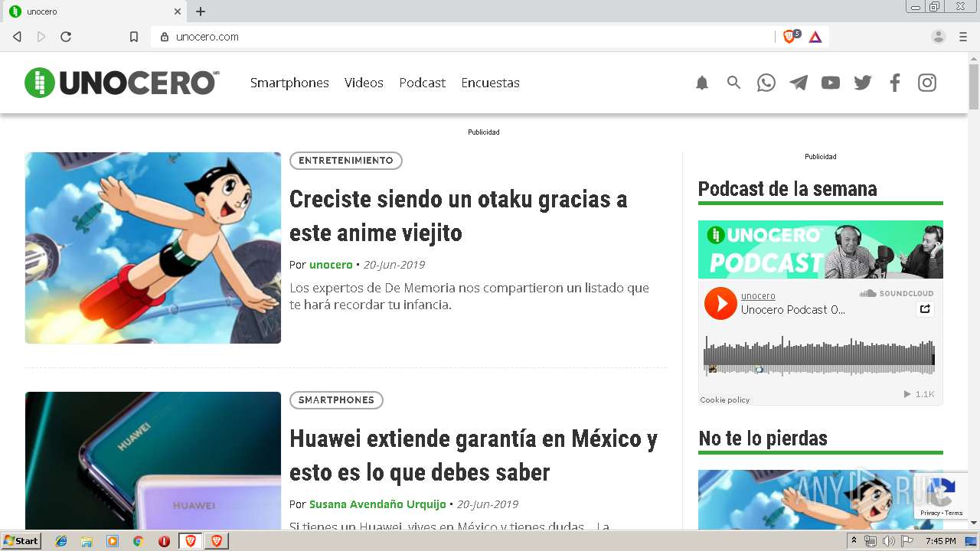Open Brave Shields lion icon
The image size is (980, 551).
(789, 36)
